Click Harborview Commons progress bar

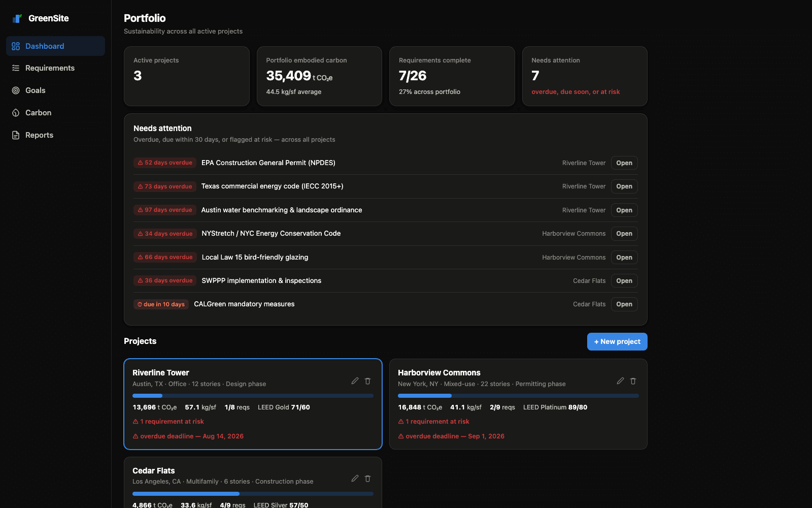click(518, 396)
